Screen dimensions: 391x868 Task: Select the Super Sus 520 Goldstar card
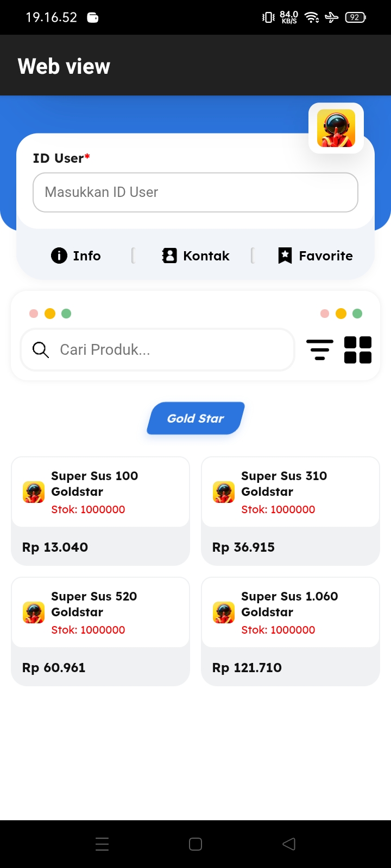(x=100, y=631)
